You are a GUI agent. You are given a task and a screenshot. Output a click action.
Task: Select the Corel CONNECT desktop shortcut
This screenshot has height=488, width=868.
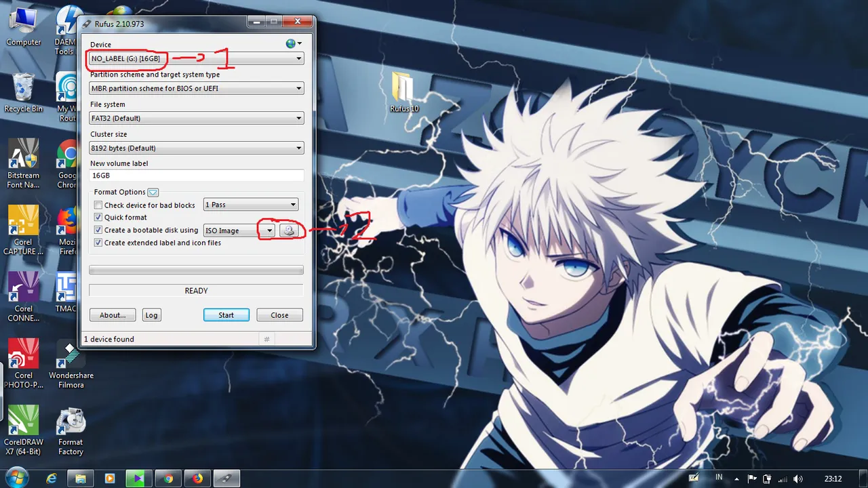pos(24,297)
